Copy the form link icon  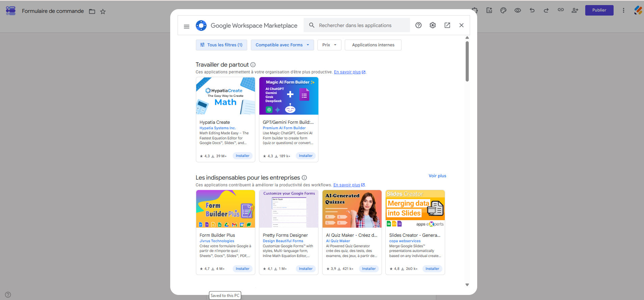click(561, 10)
